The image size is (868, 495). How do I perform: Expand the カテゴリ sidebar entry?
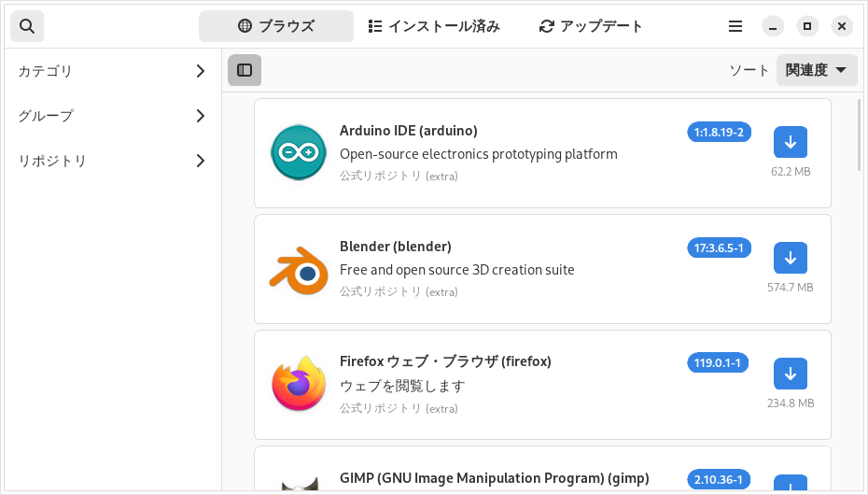coord(111,71)
